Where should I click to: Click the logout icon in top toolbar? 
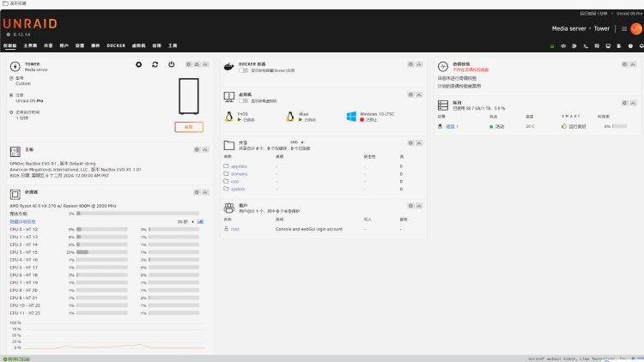point(574,46)
